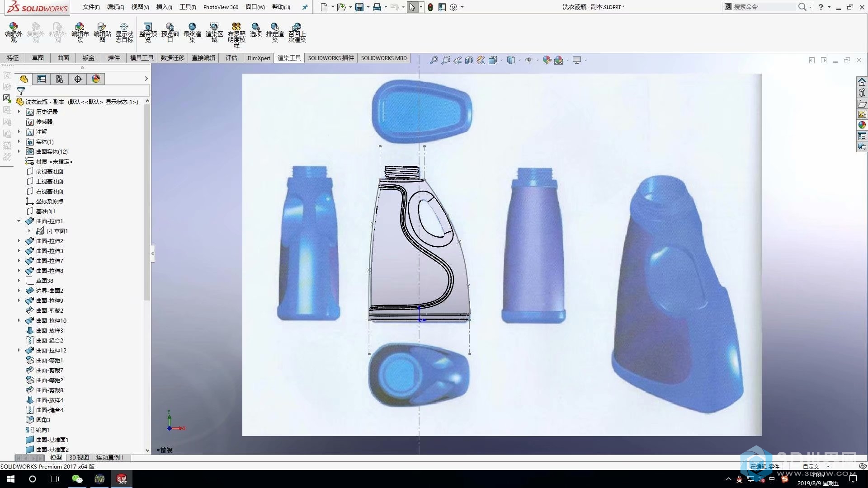Click the Rebuild traffic light icon
The image size is (868, 488).
[x=430, y=7]
